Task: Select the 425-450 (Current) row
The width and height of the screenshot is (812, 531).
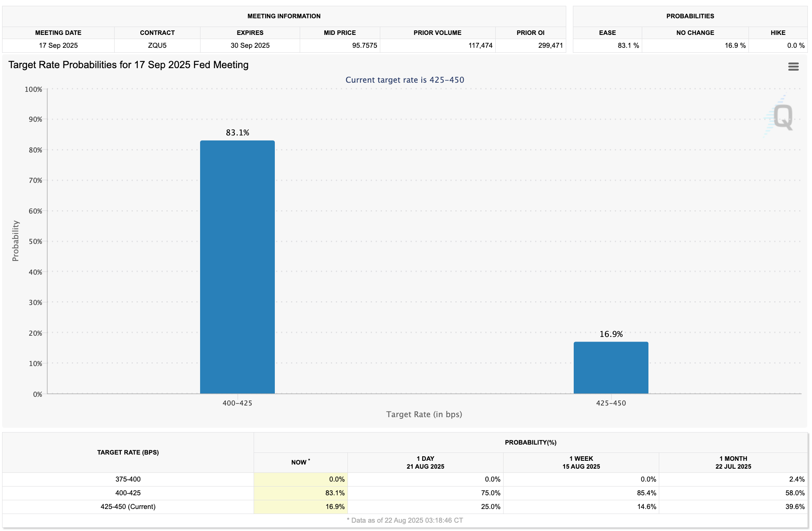Action: point(128,506)
